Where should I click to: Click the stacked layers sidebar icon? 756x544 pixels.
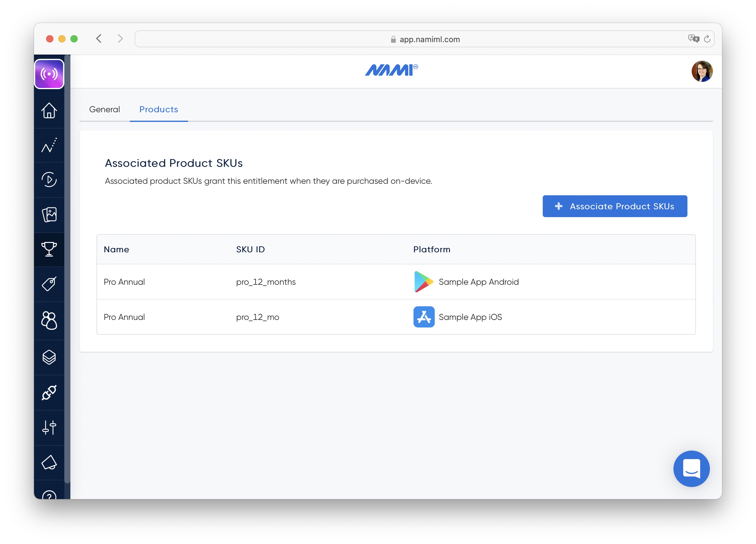coord(49,357)
